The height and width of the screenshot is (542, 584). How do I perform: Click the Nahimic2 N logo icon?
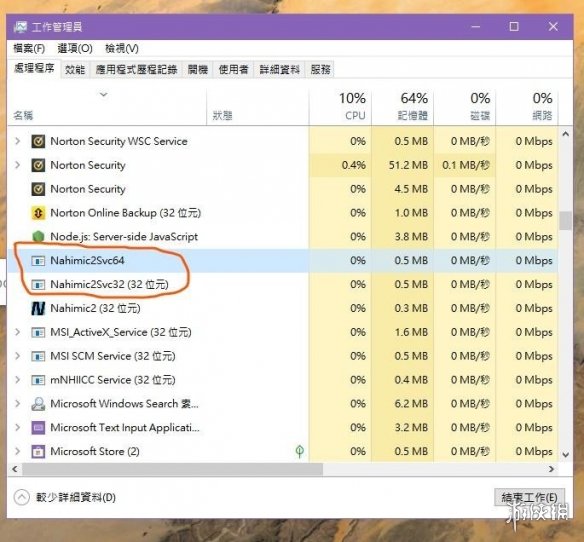(38, 308)
